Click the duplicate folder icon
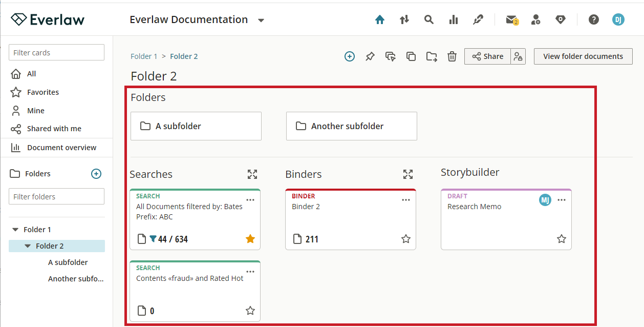644x327 pixels. [411, 56]
